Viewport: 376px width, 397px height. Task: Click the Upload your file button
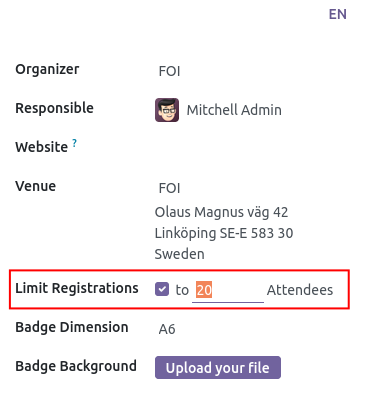218,368
